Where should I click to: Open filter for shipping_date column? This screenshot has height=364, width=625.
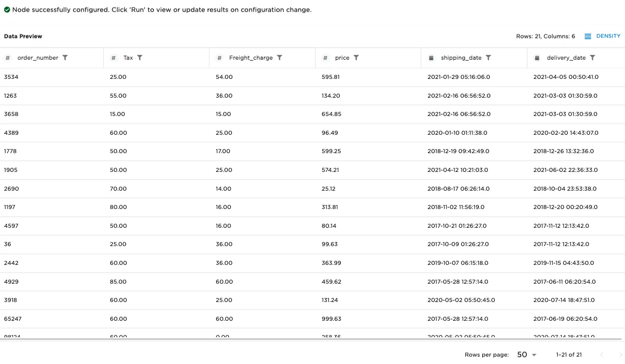tap(488, 58)
